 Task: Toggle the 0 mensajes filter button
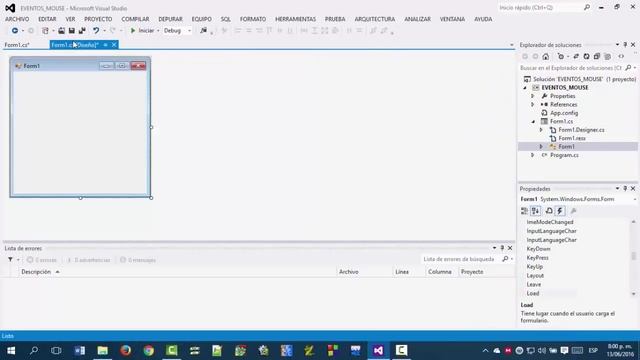tap(138, 260)
